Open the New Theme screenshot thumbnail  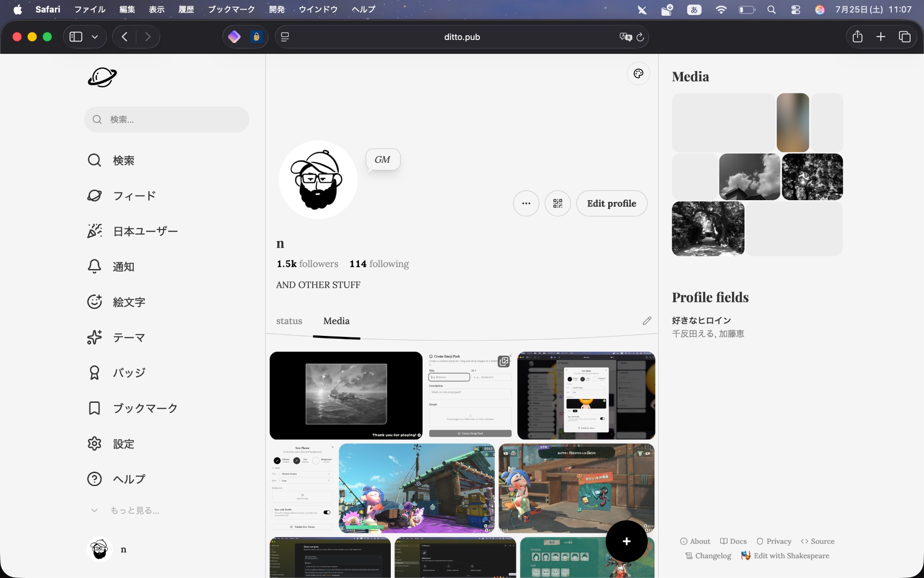tap(303, 488)
